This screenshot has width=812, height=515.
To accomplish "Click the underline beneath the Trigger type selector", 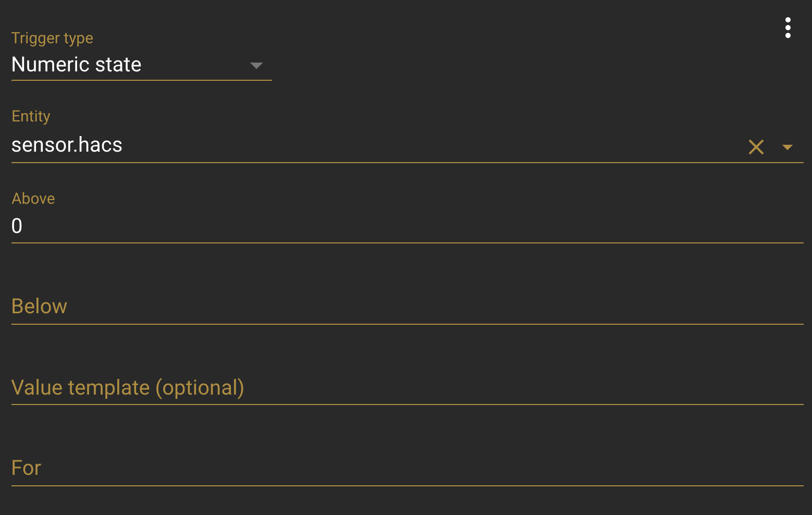I will click(x=141, y=80).
